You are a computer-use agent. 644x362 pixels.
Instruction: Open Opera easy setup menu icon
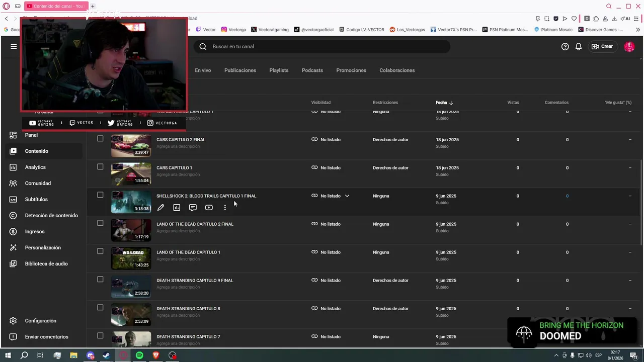point(636,19)
